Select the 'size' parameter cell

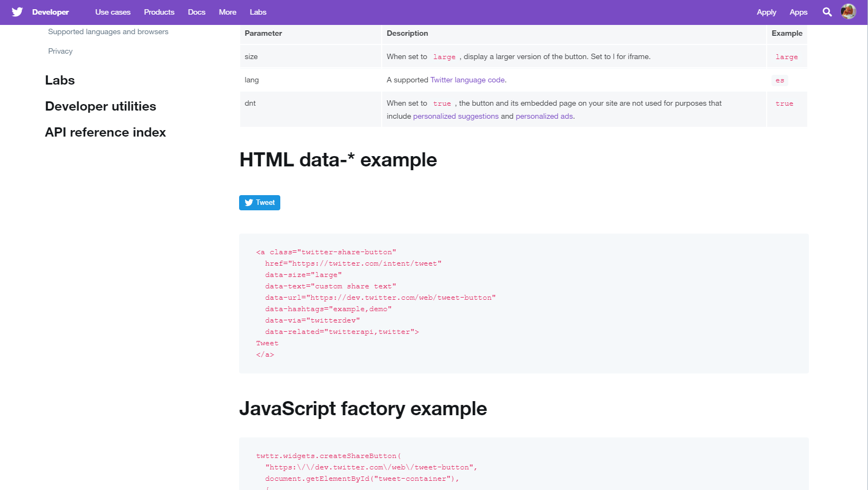[311, 56]
